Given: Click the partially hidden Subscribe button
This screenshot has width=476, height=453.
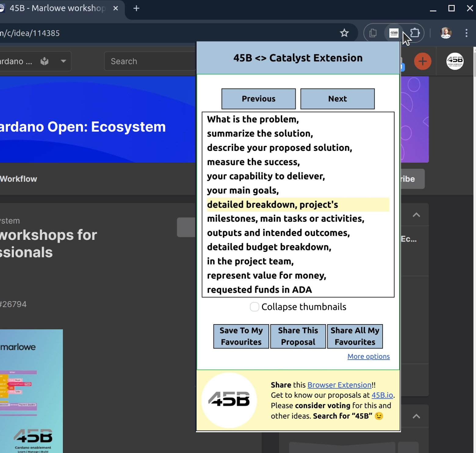Looking at the screenshot, I should [x=413, y=179].
